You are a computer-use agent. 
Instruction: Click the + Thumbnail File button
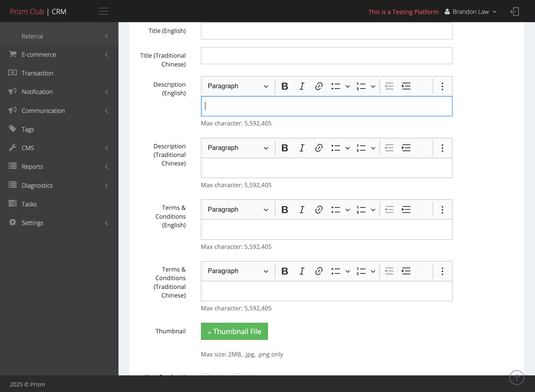(x=234, y=331)
